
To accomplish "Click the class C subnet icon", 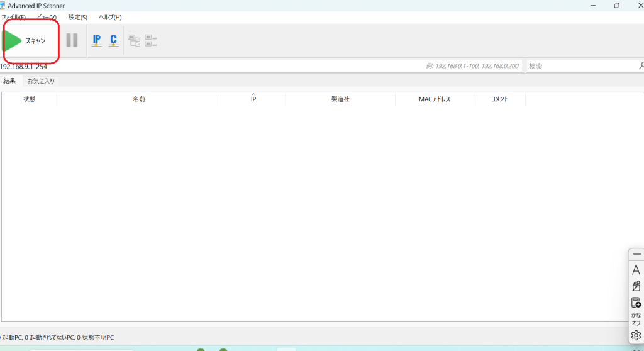I will coord(113,40).
